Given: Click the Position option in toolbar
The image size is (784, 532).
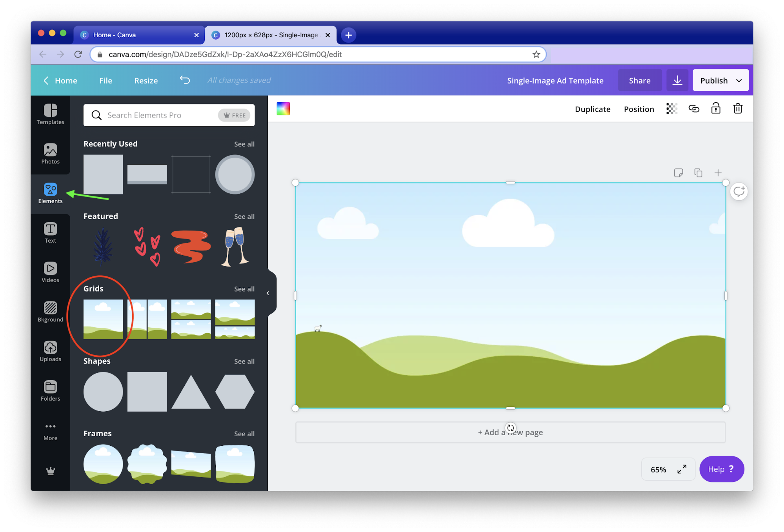Looking at the screenshot, I should click(x=639, y=109).
